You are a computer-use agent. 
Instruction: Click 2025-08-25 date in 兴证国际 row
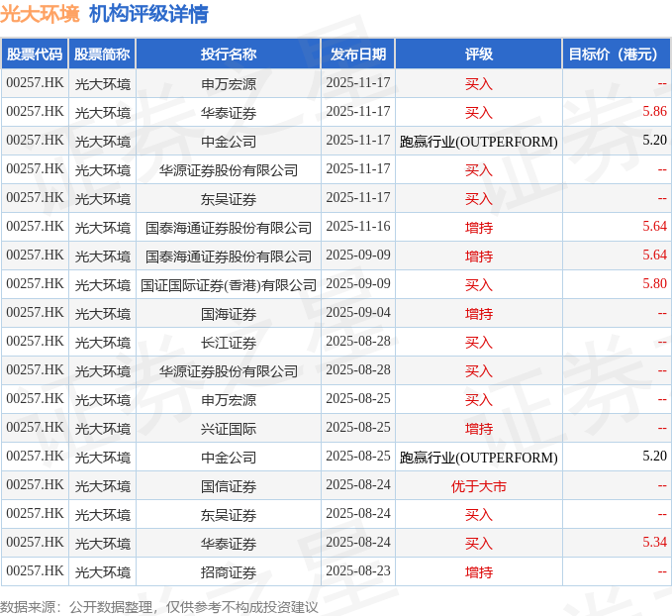click(358, 428)
